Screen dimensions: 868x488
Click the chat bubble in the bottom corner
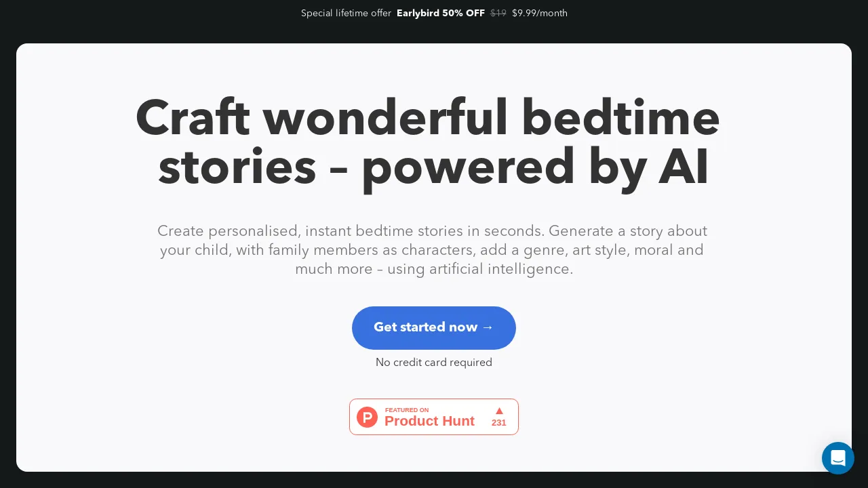838,458
